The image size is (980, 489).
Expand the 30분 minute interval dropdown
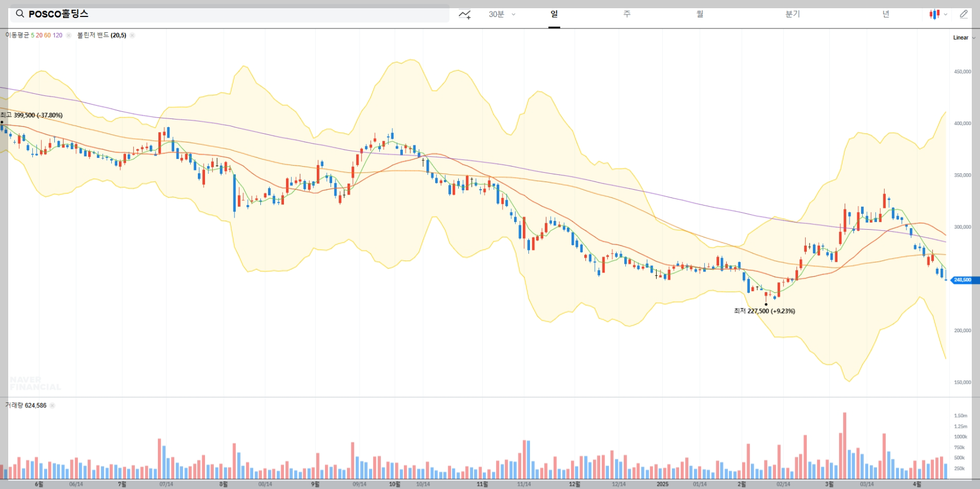coord(502,14)
